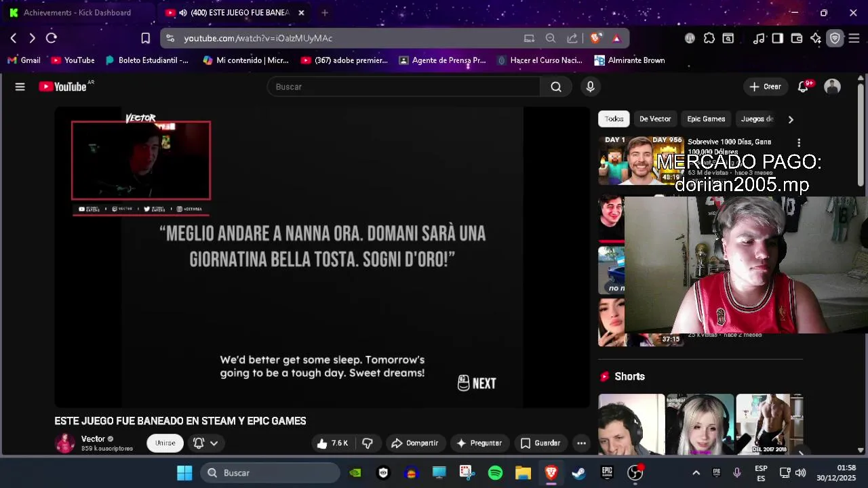Image resolution: width=868 pixels, height=488 pixels.
Task: Select the De Vector filter chip
Action: coord(655,119)
